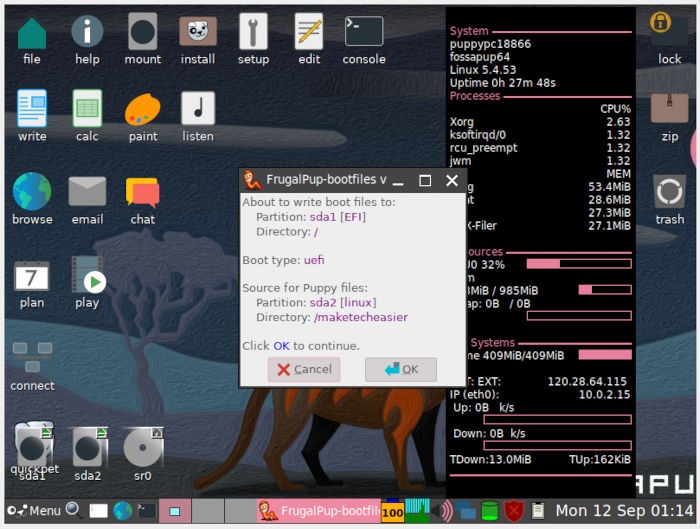The width and height of the screenshot is (700, 529).
Task: Click the clock Mon 12 Sep 01:14
Action: (x=624, y=511)
